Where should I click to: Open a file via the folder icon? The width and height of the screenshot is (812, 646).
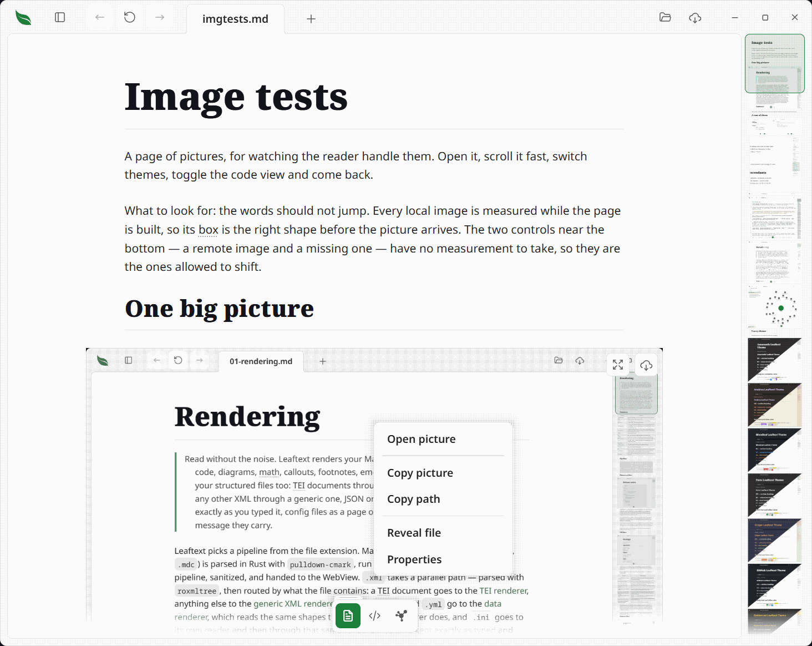click(665, 17)
